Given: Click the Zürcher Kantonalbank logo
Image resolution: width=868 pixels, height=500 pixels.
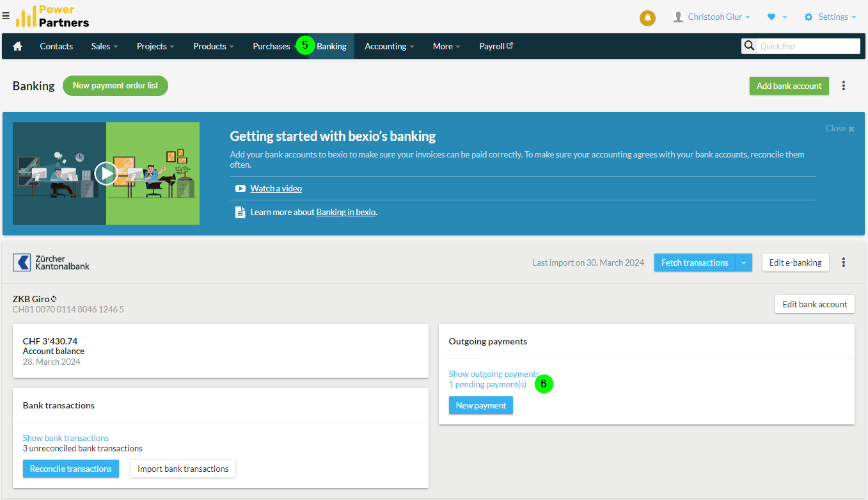Looking at the screenshot, I should pyautogui.click(x=51, y=262).
